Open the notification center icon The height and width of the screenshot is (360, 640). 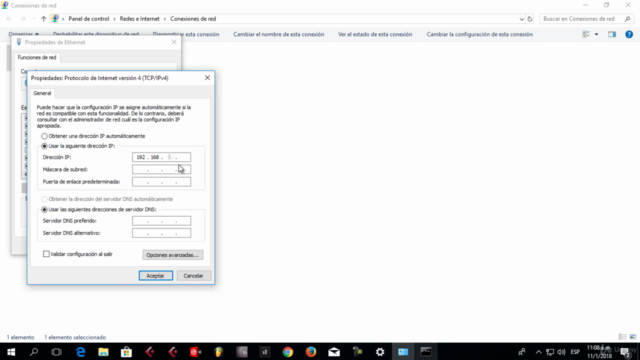pyautogui.click(x=626, y=352)
